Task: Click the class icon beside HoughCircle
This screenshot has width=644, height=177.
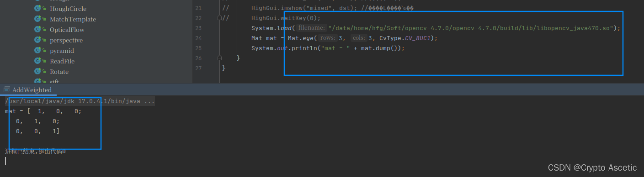Action: coord(38,9)
